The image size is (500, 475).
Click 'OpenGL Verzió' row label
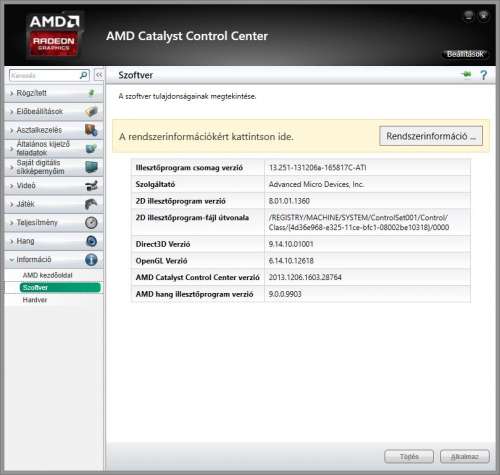pyautogui.click(x=161, y=261)
